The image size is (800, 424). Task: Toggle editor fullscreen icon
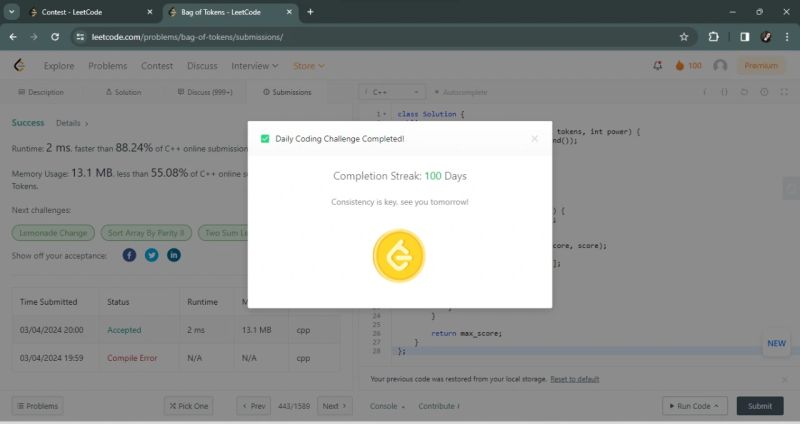784,92
